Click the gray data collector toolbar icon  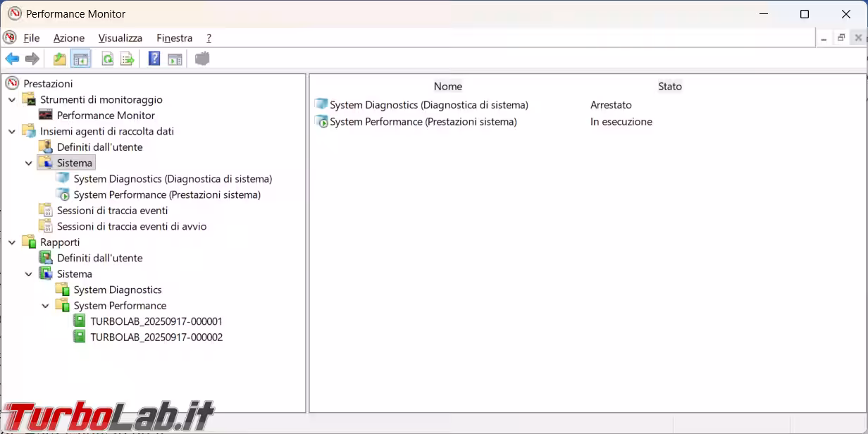pos(202,59)
